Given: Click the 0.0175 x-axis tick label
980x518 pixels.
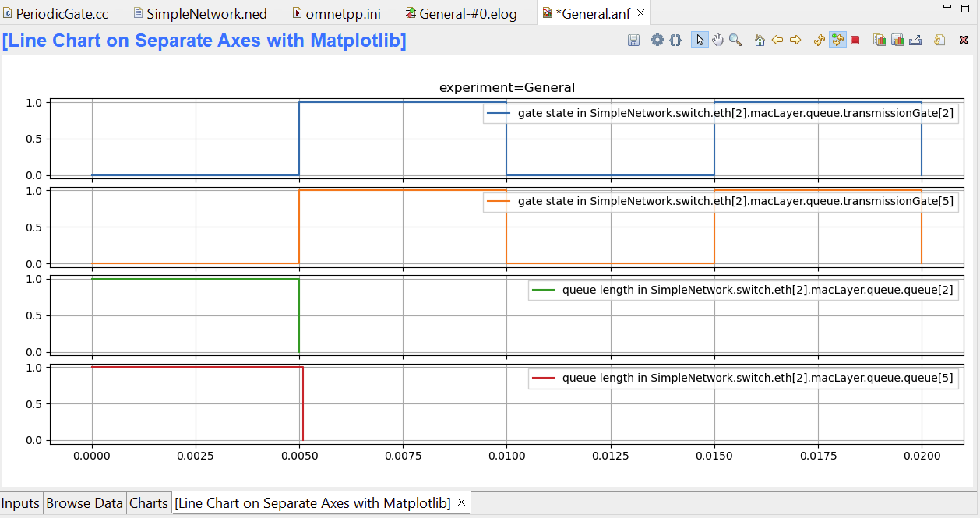Looking at the screenshot, I should pos(818,456).
